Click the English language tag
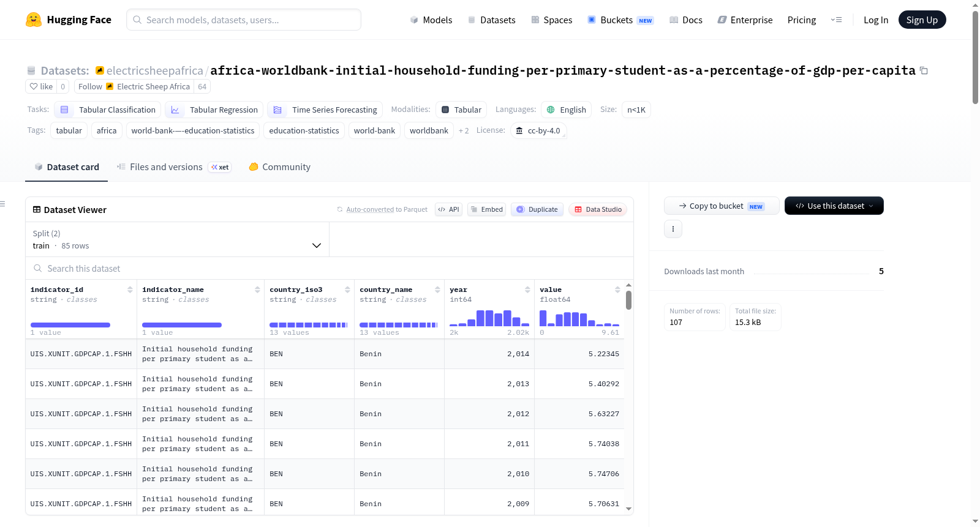 567,110
